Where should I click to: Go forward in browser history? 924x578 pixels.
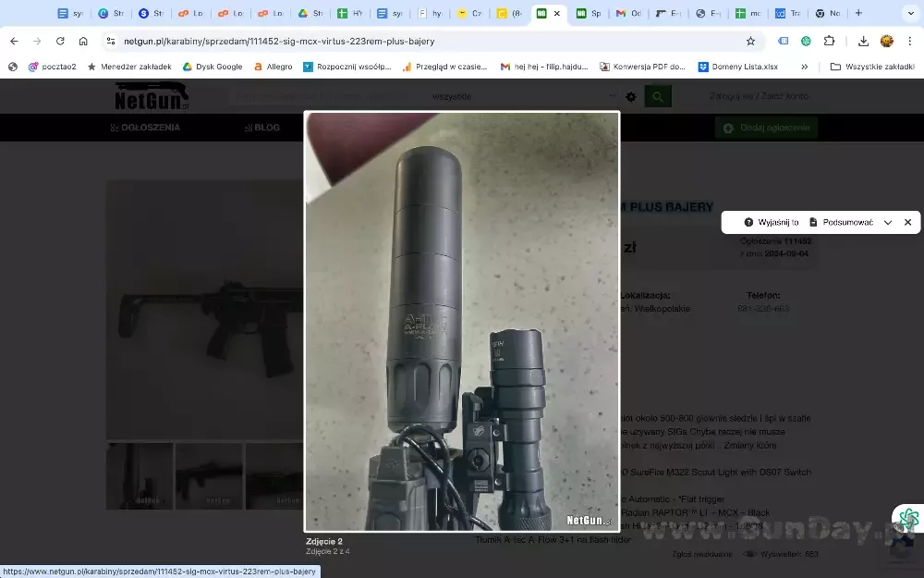[37, 42]
